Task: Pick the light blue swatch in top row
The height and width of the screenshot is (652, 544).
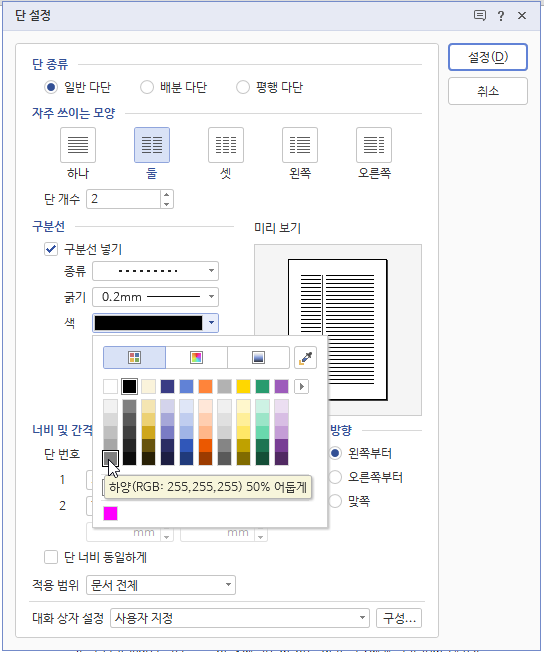Action: [x=186, y=387]
